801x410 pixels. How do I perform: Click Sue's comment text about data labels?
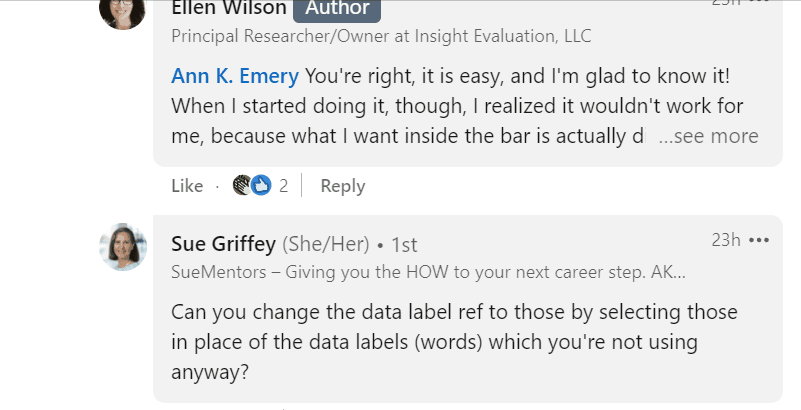(x=454, y=342)
